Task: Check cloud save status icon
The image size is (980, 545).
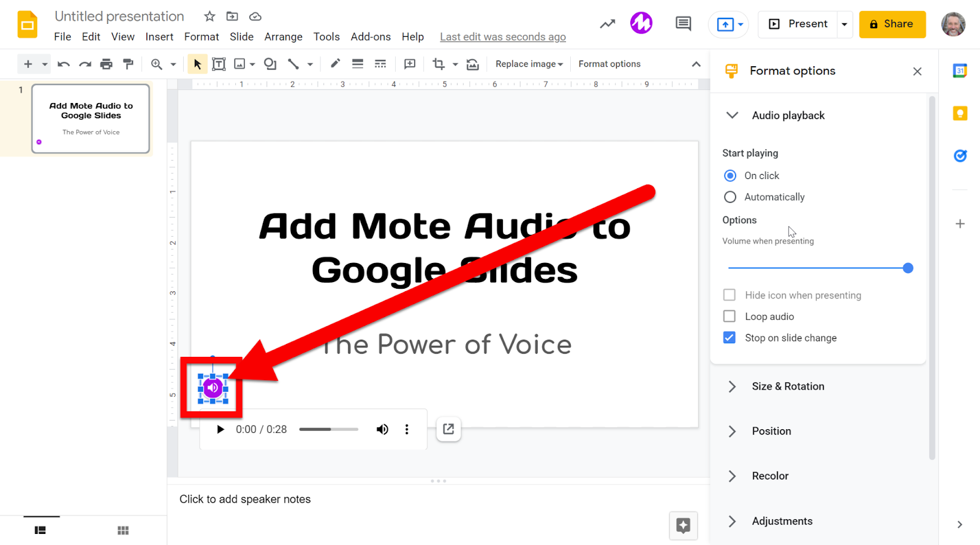Action: [255, 17]
